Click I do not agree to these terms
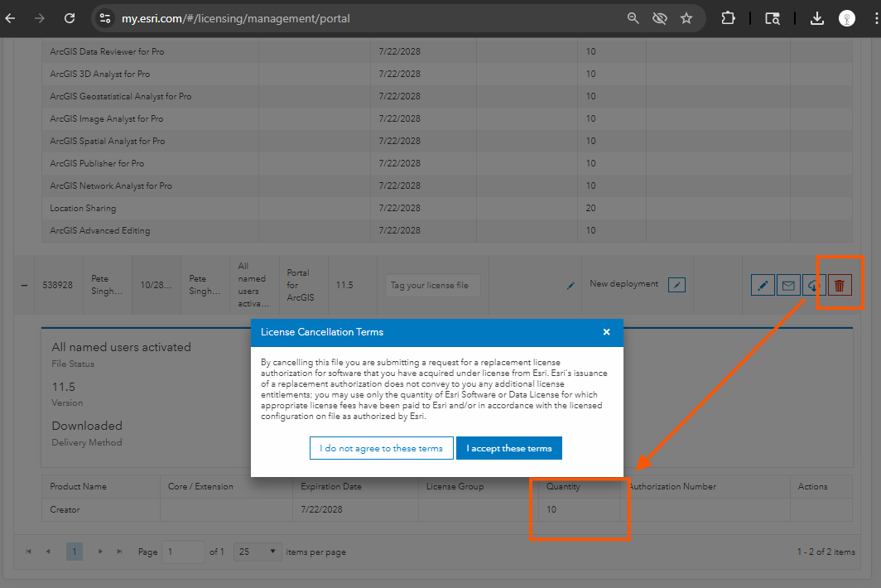Screen dimensions: 881x588 (x=381, y=448)
